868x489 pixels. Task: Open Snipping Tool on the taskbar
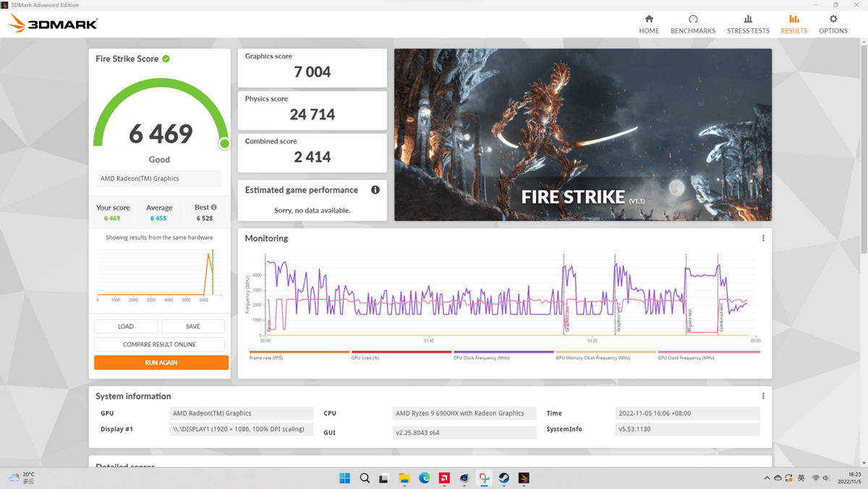tap(485, 477)
